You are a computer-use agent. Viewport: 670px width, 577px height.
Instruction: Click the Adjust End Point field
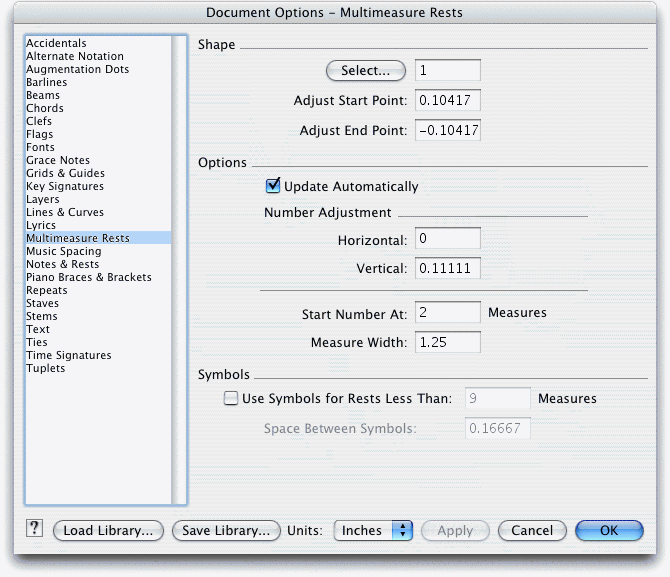[x=448, y=130]
